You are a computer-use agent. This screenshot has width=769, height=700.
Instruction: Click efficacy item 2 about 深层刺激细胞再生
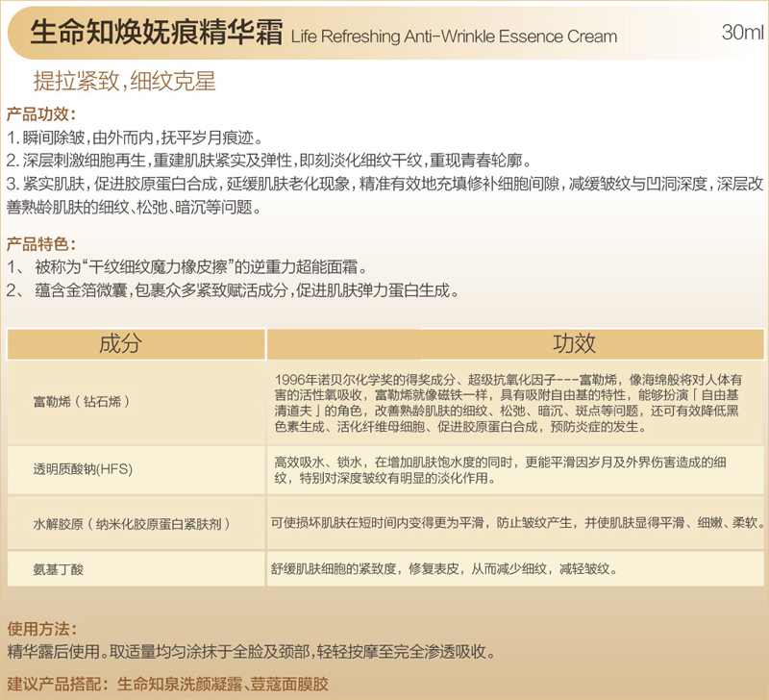tap(268, 160)
